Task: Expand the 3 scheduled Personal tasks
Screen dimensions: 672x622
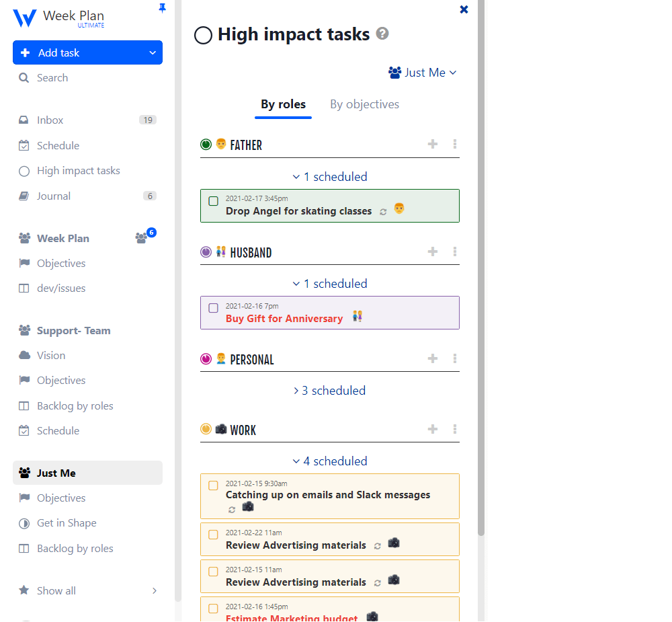Action: pos(330,391)
